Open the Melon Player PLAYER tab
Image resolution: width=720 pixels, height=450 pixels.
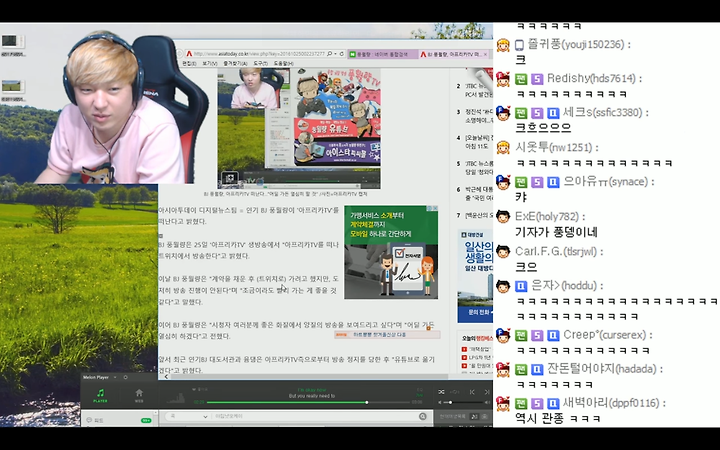click(x=100, y=395)
